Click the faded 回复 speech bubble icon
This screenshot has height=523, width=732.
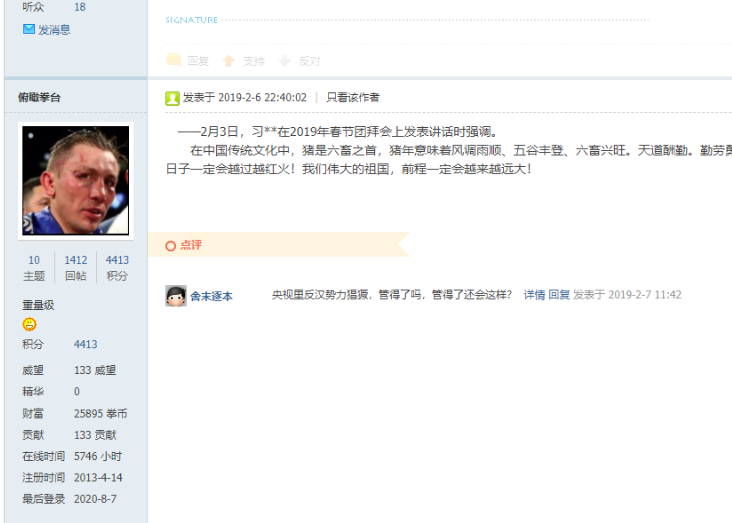(x=174, y=60)
